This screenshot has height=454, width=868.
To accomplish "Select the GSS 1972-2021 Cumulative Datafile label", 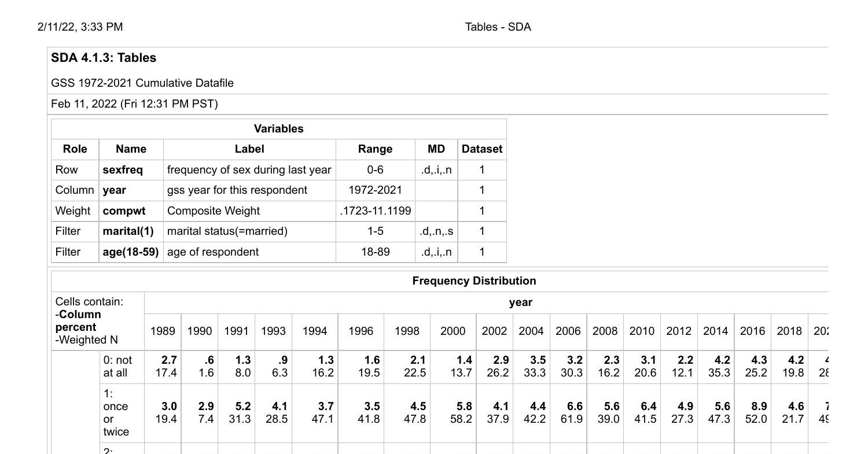I will pos(142,83).
